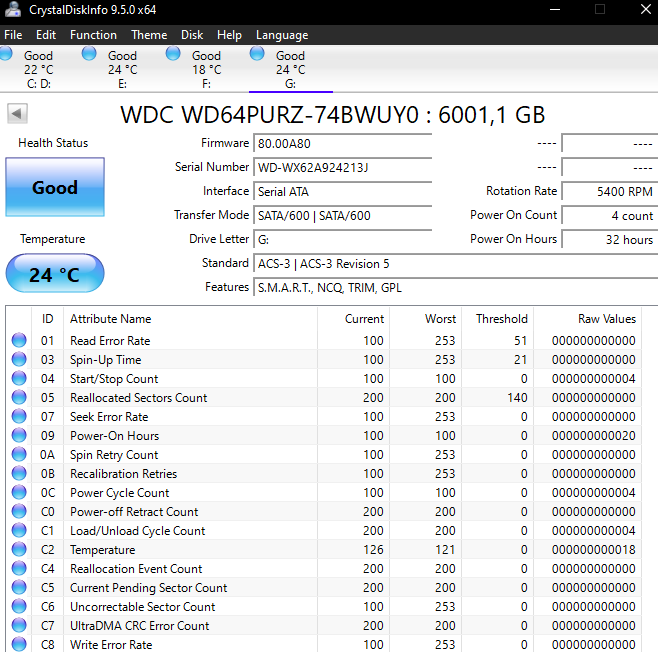Click status orb for Seek Error Rate row
This screenshot has height=652, width=658.
[19, 416]
